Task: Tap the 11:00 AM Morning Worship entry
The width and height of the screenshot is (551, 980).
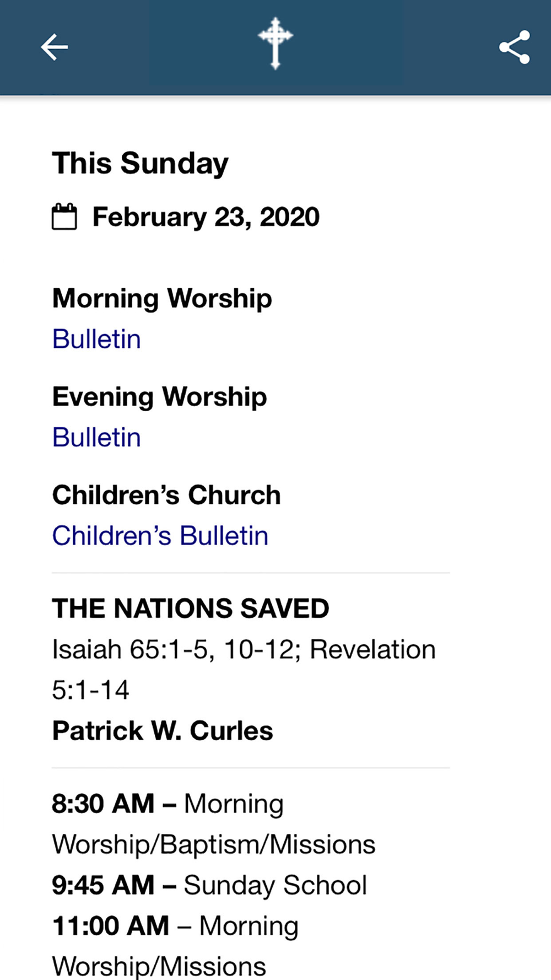Action: pos(175,946)
